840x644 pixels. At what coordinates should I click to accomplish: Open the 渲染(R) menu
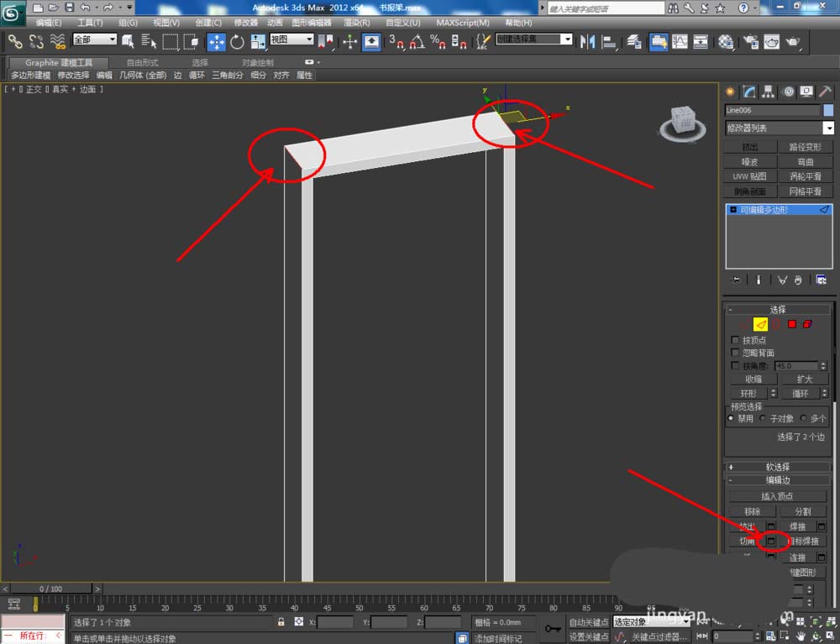pos(357,23)
